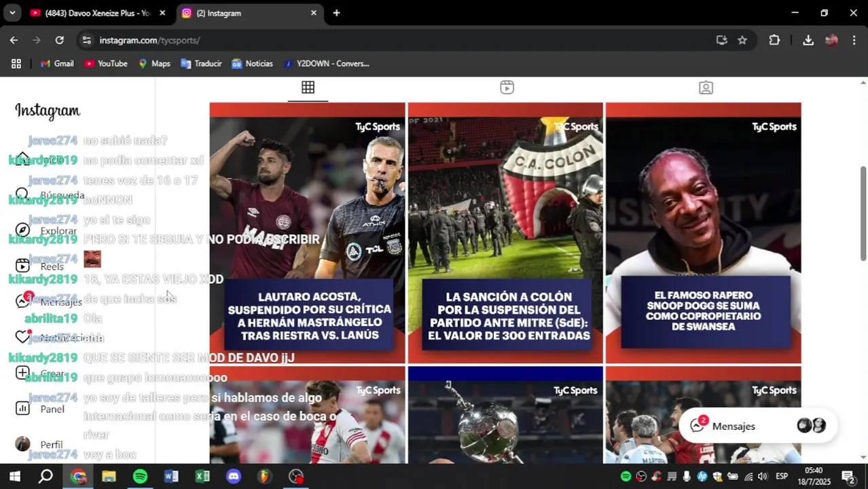Open the Lautaro Acosta suspendido post
The image size is (868, 489).
coord(308,233)
